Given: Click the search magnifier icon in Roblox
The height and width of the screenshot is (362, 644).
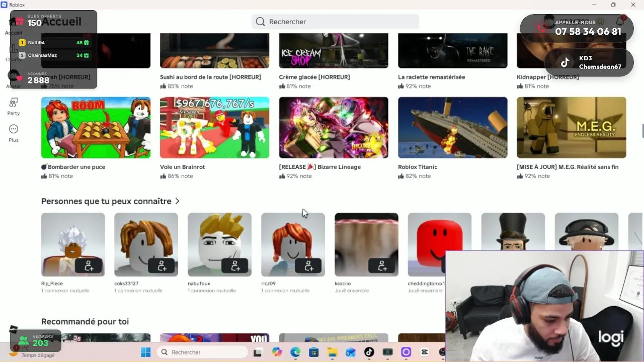Looking at the screenshot, I should pos(260,22).
